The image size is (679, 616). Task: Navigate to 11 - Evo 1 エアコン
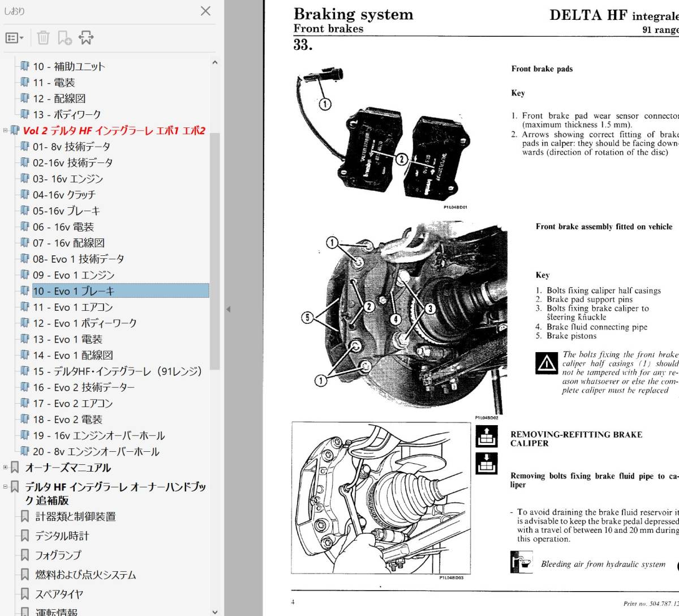pos(72,307)
